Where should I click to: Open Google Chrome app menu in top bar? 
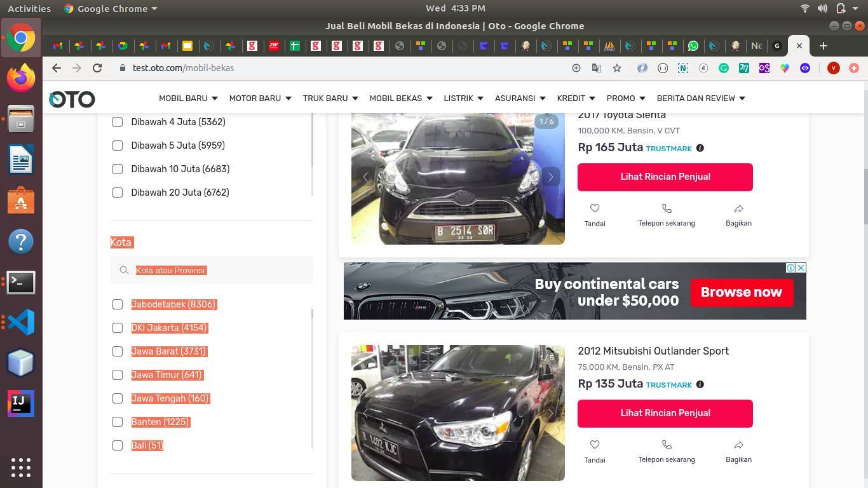click(x=111, y=8)
